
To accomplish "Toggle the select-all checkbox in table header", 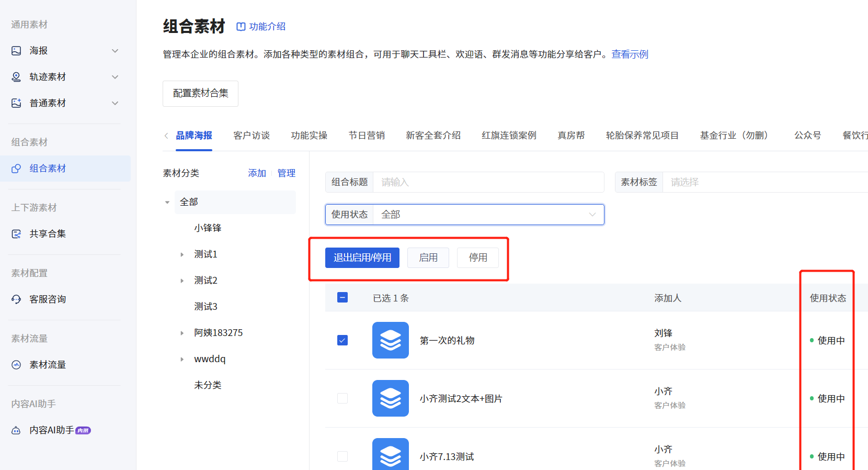I will (x=342, y=298).
